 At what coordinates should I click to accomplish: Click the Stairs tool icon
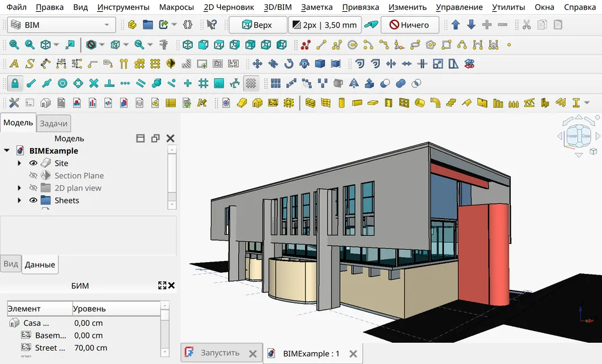[x=451, y=103]
